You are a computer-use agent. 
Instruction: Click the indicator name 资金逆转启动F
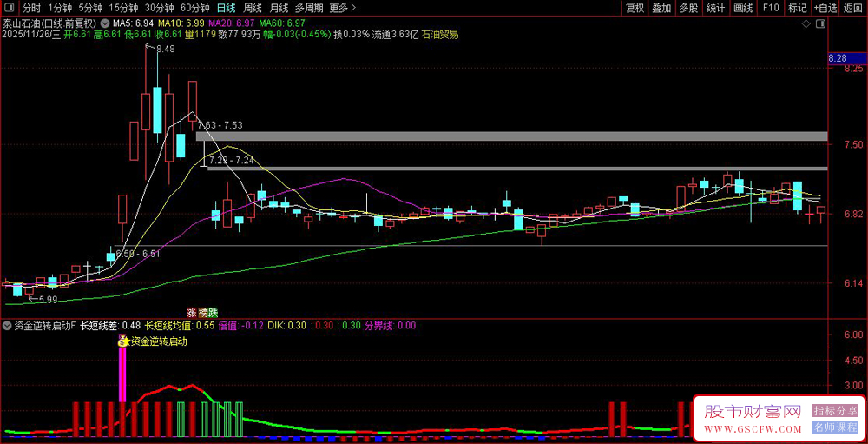pos(45,325)
